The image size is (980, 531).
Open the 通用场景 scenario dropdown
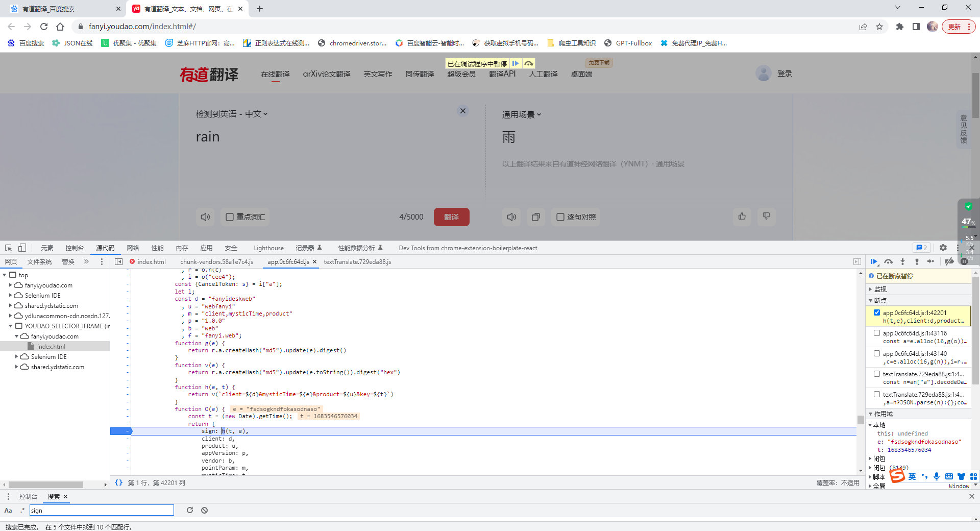522,114
